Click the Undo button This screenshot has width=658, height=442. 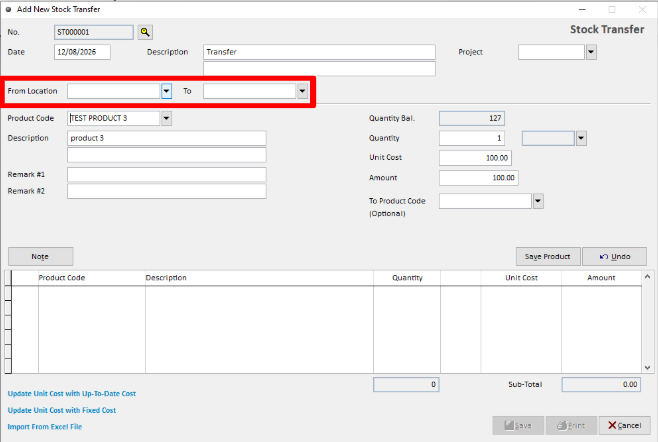click(x=615, y=256)
